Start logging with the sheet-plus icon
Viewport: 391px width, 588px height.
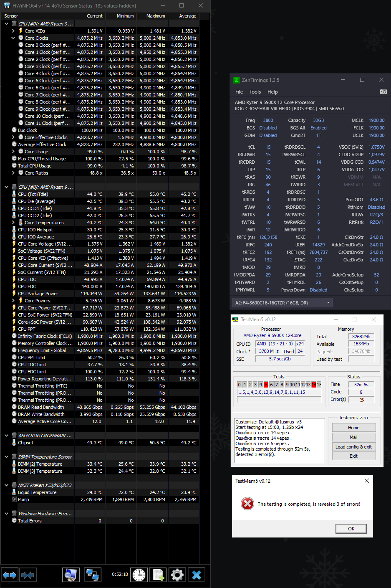(x=158, y=575)
